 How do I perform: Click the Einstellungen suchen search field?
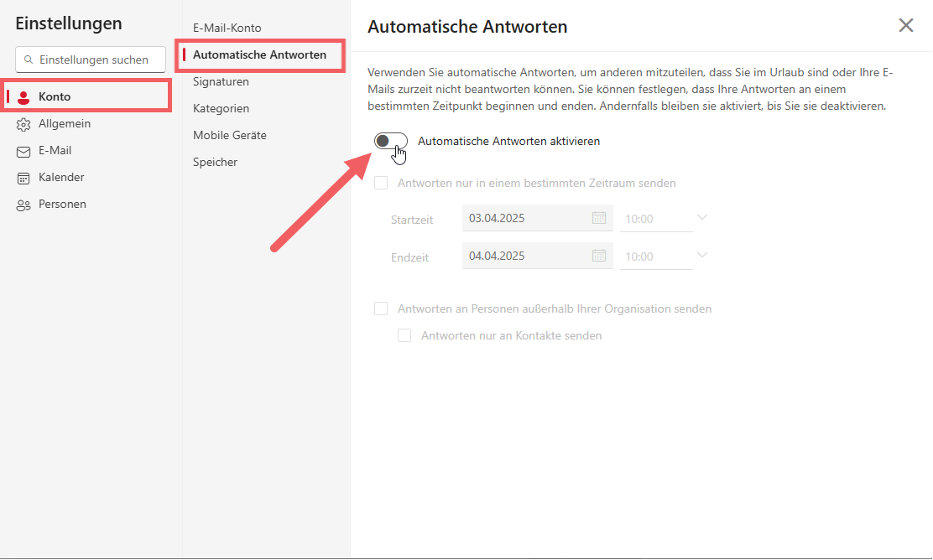[91, 60]
